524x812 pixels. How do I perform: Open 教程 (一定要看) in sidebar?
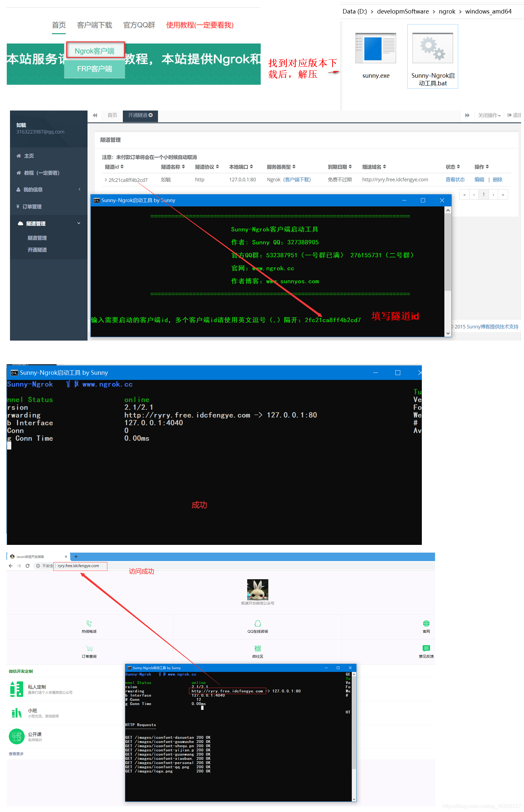pos(42,173)
